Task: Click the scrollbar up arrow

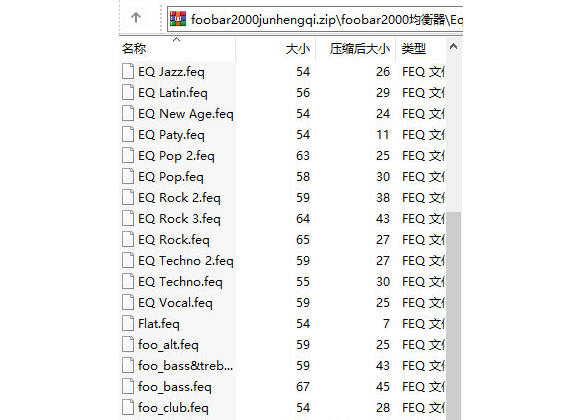Action: click(x=453, y=47)
